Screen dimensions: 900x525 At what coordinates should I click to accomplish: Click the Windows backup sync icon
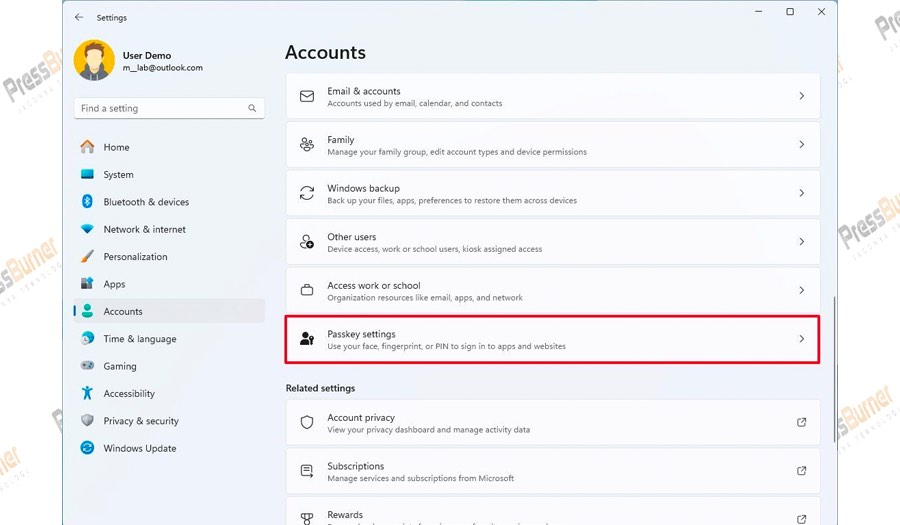[307, 193]
